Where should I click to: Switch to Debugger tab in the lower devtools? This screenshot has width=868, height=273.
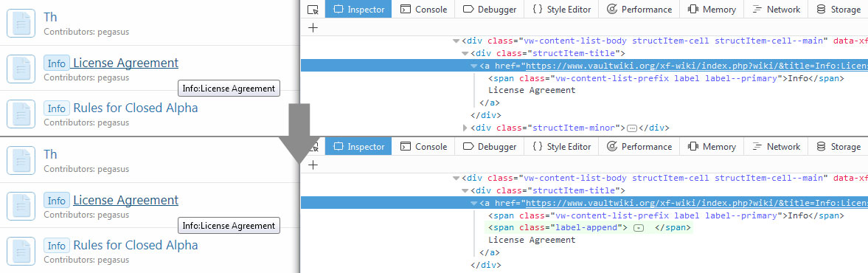point(490,147)
